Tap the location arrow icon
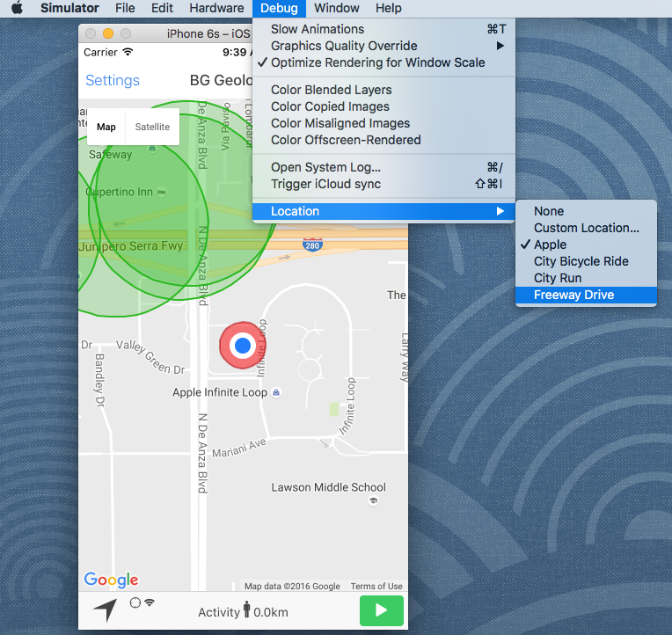The width and height of the screenshot is (672, 635). (x=106, y=609)
